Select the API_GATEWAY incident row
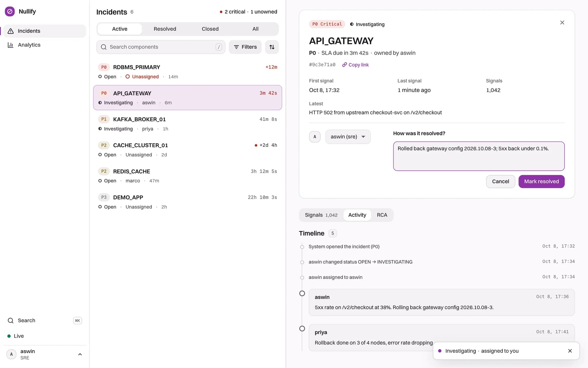 187,98
